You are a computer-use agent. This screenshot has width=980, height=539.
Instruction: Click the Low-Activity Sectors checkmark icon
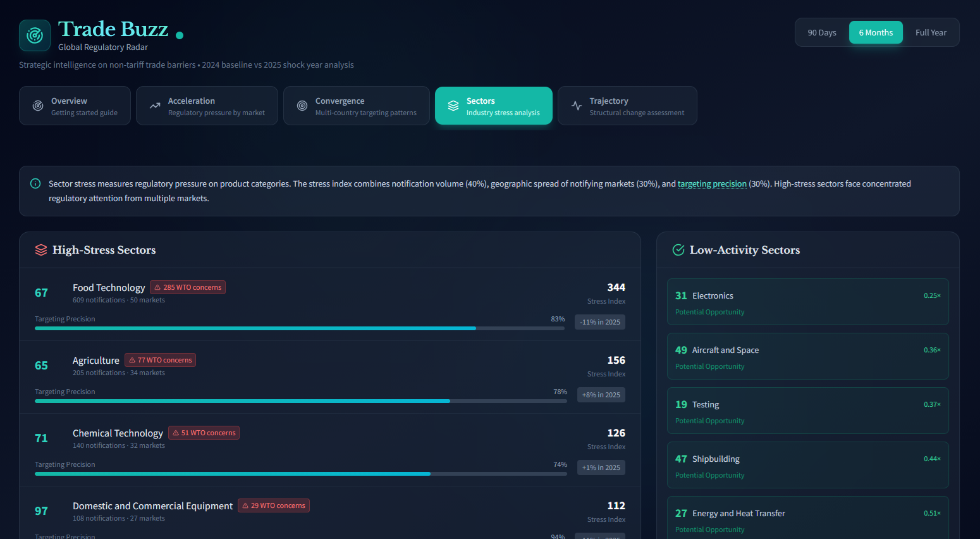(x=678, y=250)
